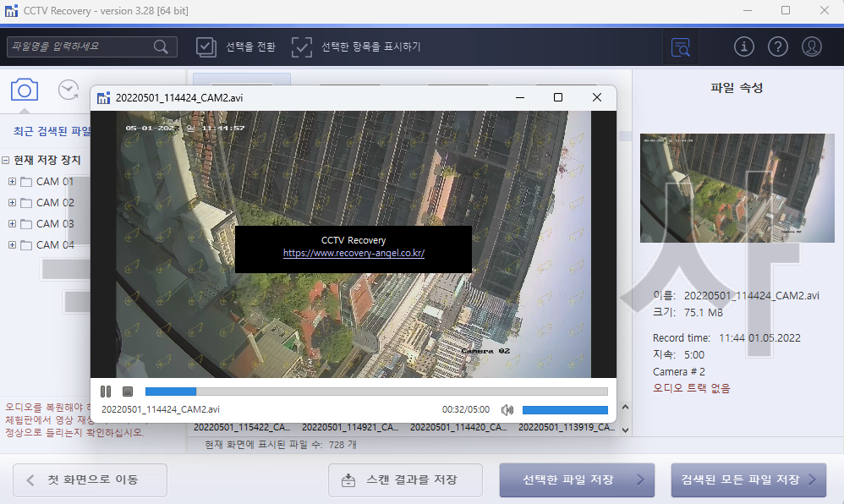
Task: Expand the CAM 03 folder
Action: point(12,223)
